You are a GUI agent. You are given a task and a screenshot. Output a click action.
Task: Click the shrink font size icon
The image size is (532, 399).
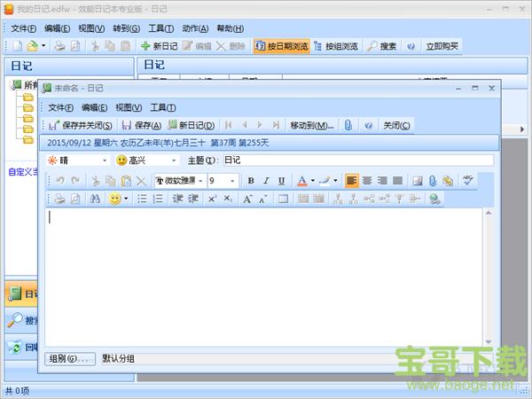pyautogui.click(x=263, y=199)
